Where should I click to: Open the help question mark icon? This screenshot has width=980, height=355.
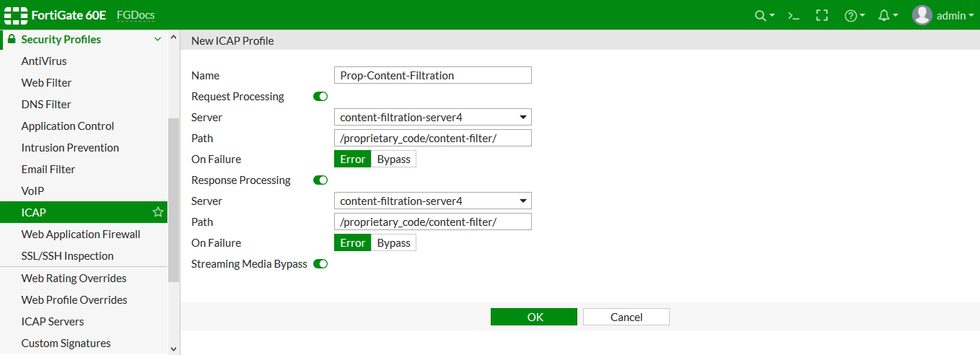(851, 15)
